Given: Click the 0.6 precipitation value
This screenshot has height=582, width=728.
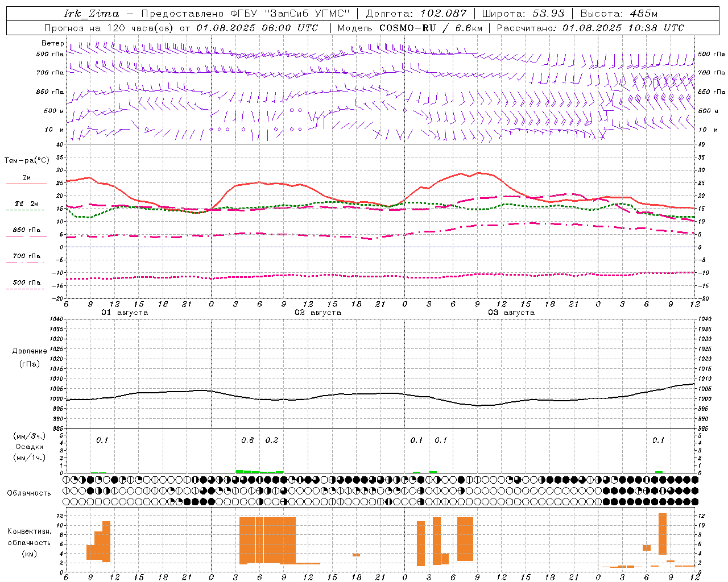Looking at the screenshot, I should [247, 440].
